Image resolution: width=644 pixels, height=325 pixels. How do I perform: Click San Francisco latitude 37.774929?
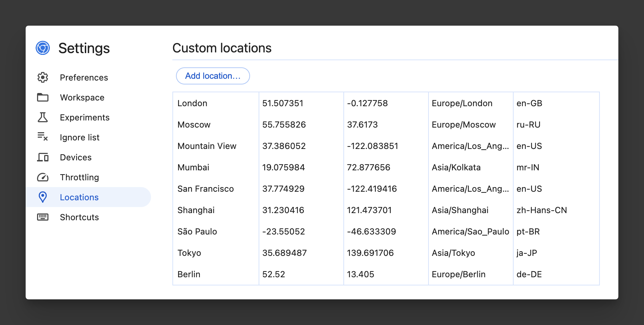coord(283,189)
